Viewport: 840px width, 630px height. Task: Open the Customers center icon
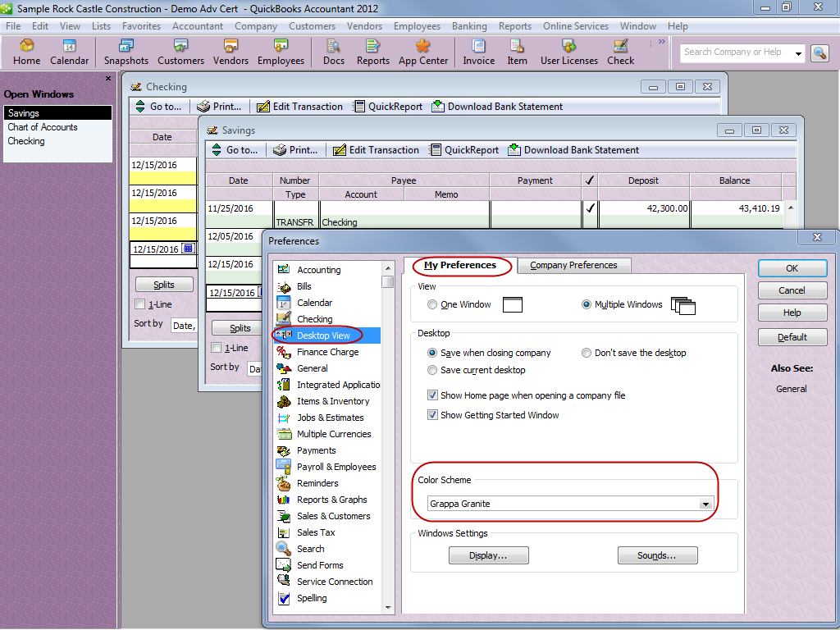(180, 52)
